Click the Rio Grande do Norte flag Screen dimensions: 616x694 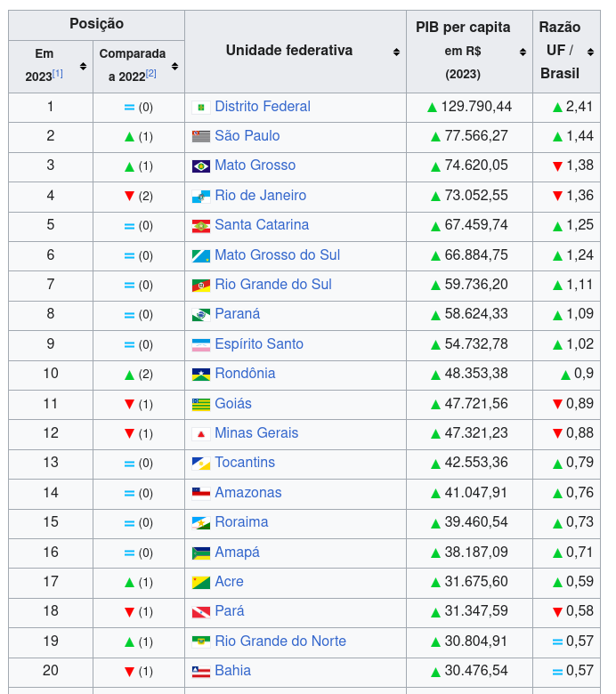tap(200, 642)
